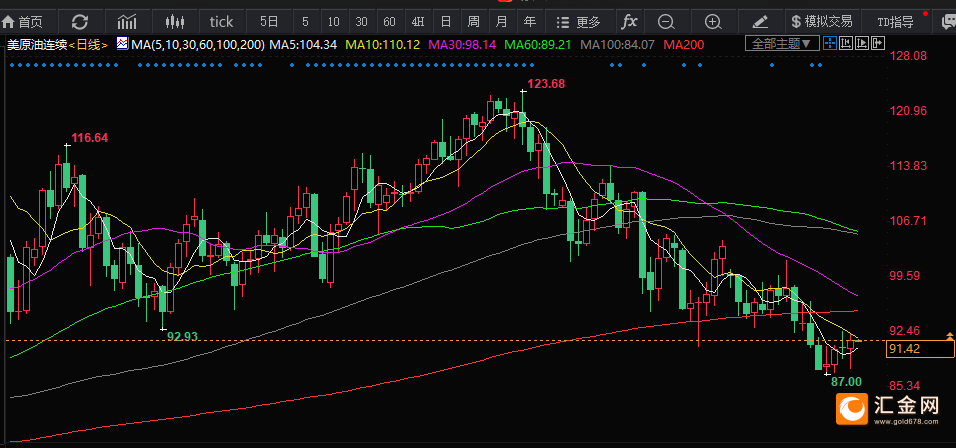
Task: Click the MA indicator chart icon
Action: click(123, 44)
